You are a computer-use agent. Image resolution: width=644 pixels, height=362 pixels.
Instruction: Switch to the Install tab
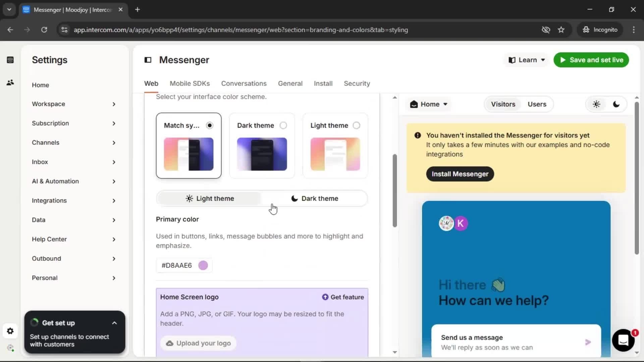pyautogui.click(x=323, y=84)
